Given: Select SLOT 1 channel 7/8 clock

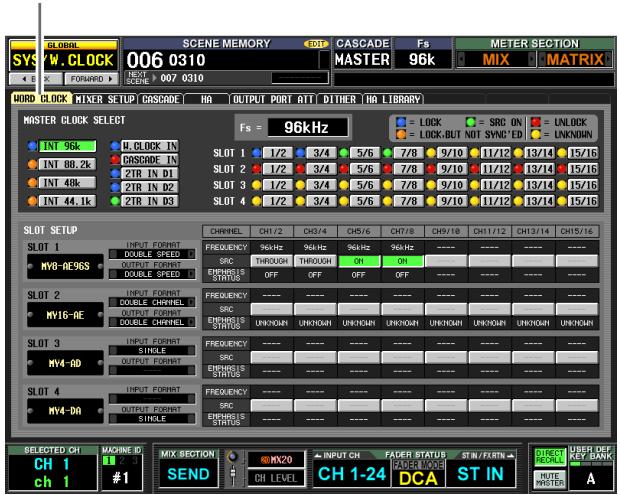Looking at the screenshot, I should tap(408, 153).
